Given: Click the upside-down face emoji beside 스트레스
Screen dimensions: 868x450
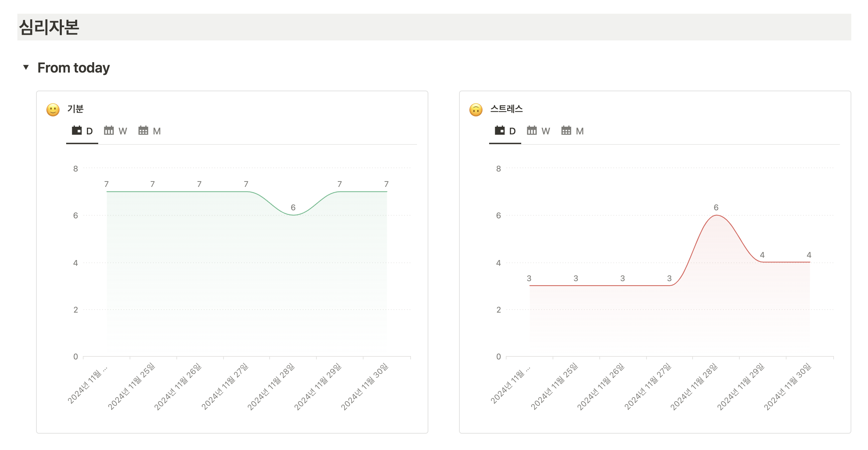Looking at the screenshot, I should click(x=476, y=110).
